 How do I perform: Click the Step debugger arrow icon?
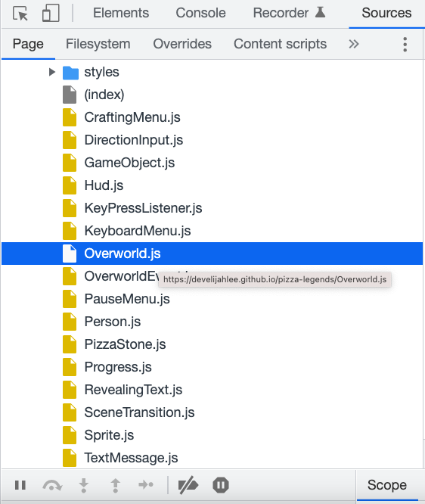[x=146, y=484]
